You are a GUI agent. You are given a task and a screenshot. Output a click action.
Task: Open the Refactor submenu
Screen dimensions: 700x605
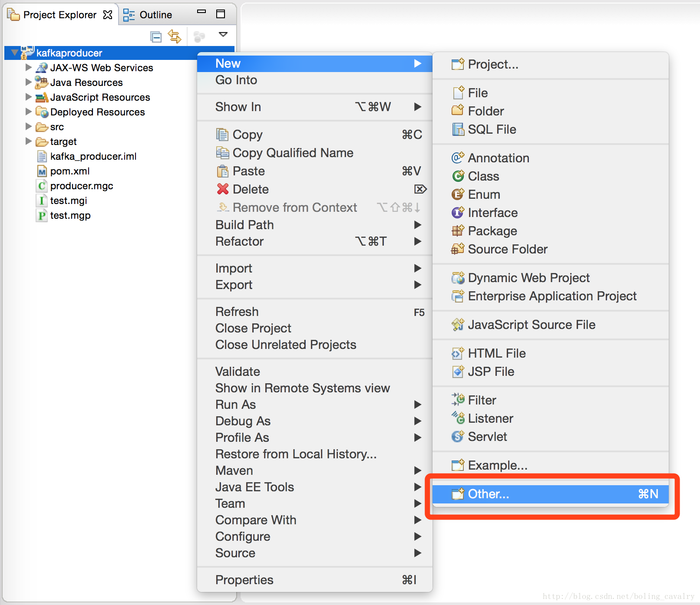315,241
